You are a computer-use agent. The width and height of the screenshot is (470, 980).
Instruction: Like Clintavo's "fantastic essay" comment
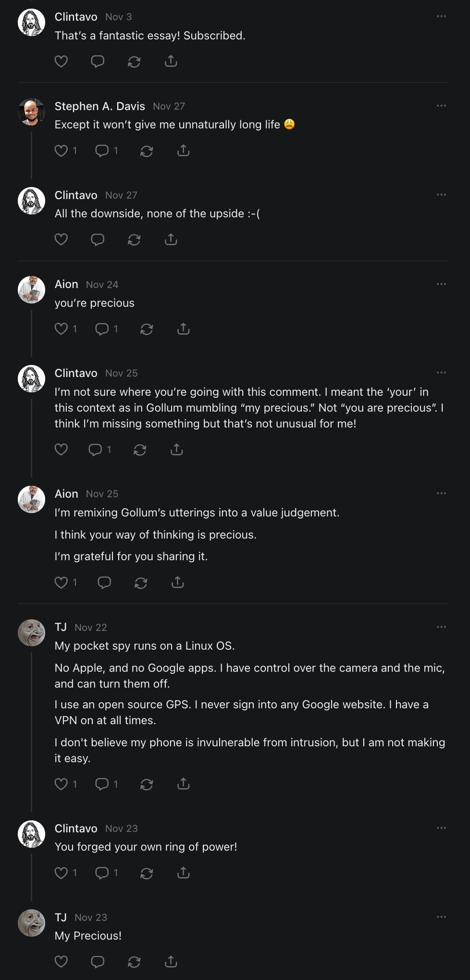coord(61,62)
